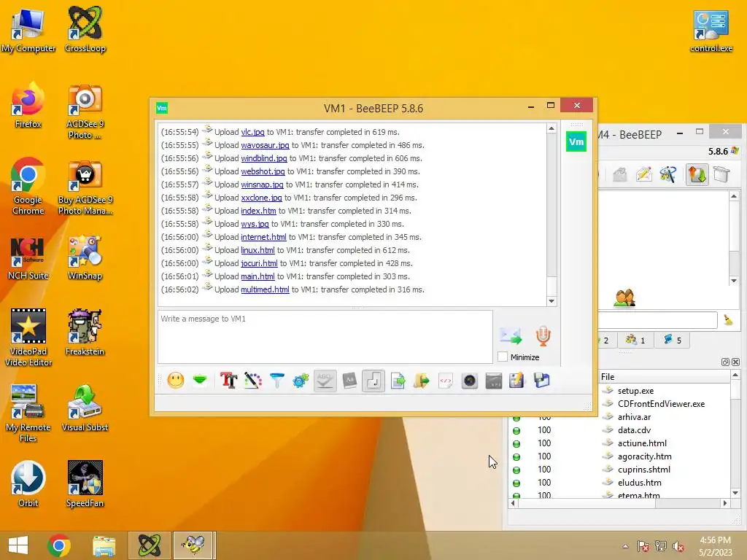
Task: Toggle the enter-key send option button
Action: [x=373, y=381]
